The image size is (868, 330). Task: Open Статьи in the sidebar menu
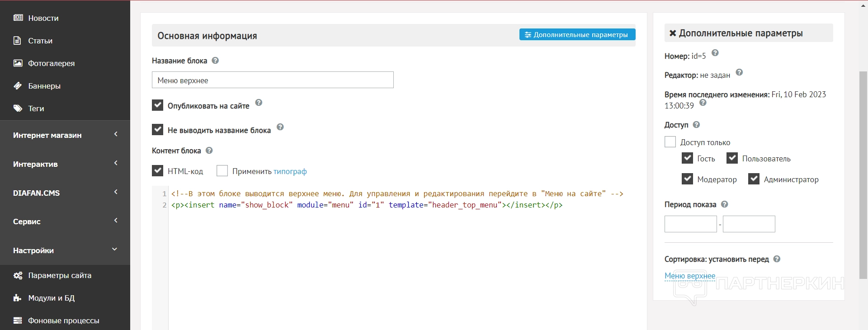tap(40, 41)
